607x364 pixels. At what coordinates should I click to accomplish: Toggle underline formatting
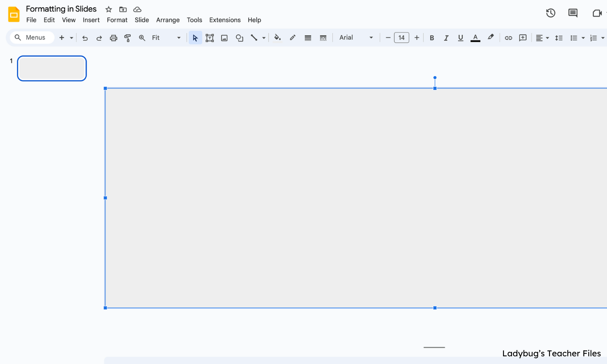461,37
